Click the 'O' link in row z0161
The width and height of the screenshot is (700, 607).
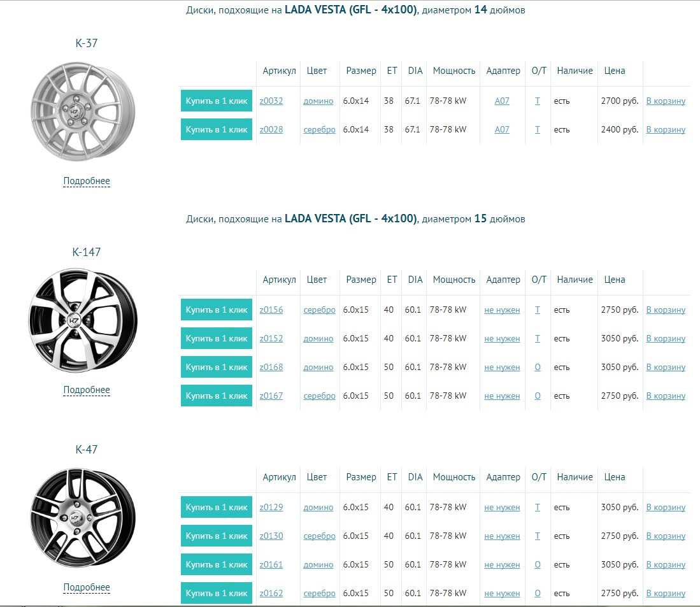click(x=538, y=564)
